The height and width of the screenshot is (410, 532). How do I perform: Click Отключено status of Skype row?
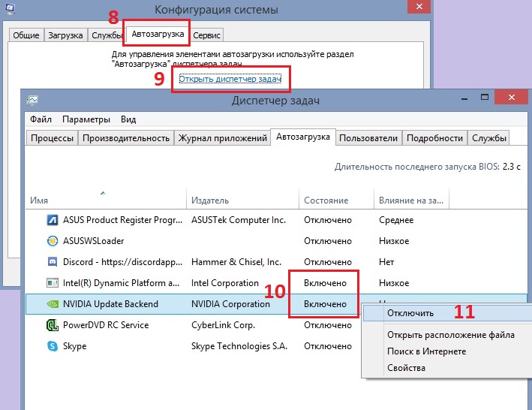click(328, 346)
